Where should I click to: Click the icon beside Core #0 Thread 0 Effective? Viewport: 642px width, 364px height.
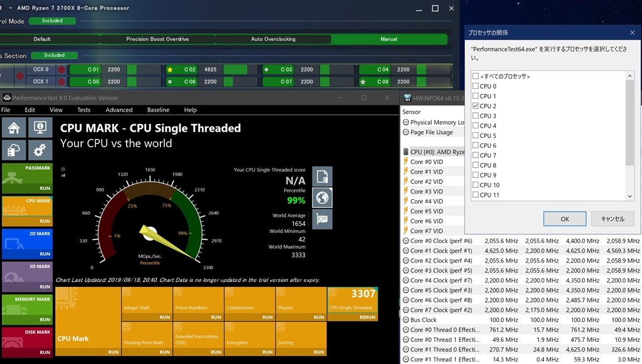click(x=406, y=330)
